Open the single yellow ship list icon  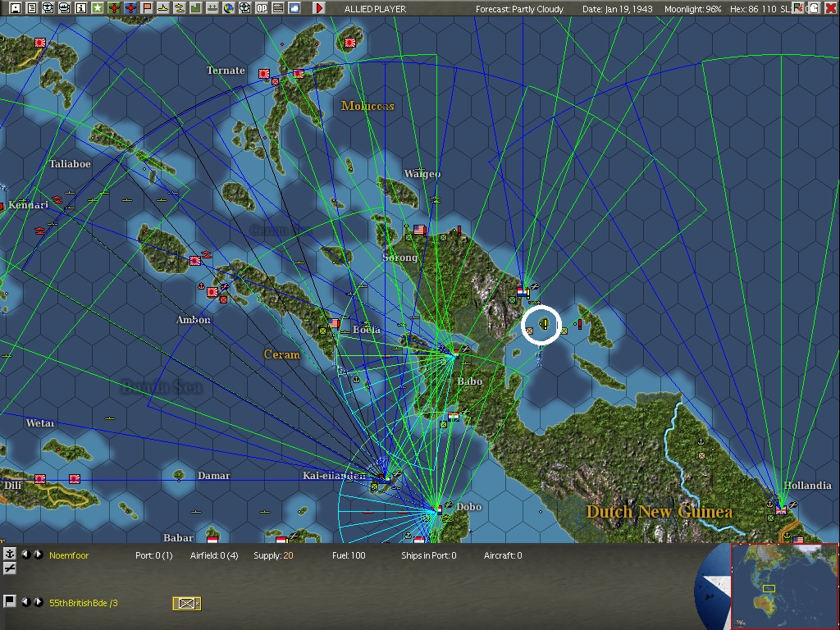click(x=163, y=8)
